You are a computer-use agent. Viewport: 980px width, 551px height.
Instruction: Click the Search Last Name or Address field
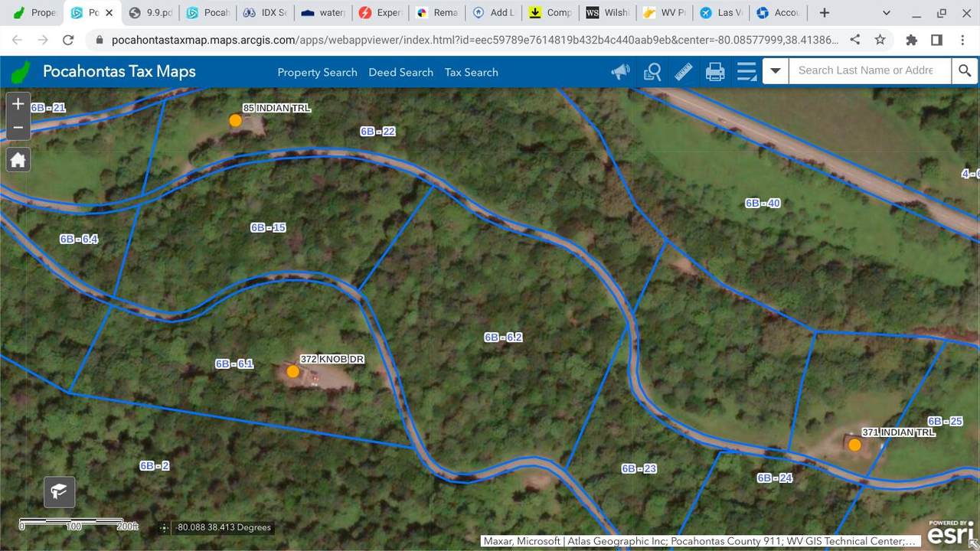870,70
